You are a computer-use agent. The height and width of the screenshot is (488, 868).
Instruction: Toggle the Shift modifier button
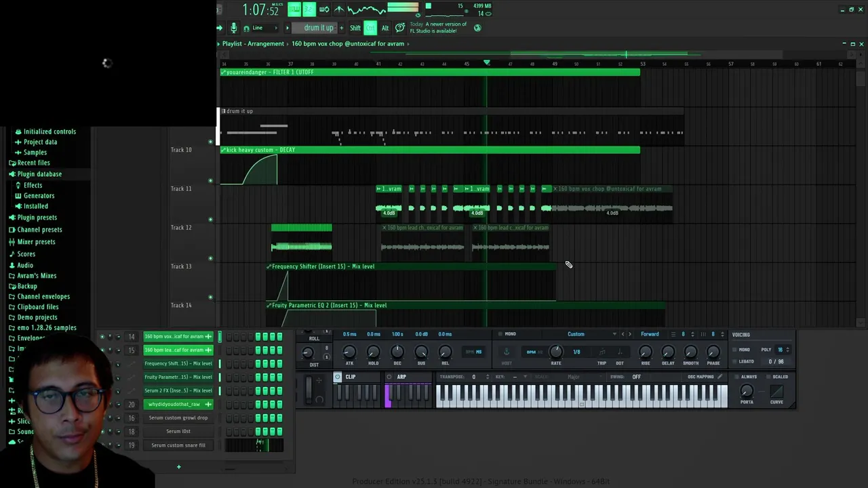355,28
